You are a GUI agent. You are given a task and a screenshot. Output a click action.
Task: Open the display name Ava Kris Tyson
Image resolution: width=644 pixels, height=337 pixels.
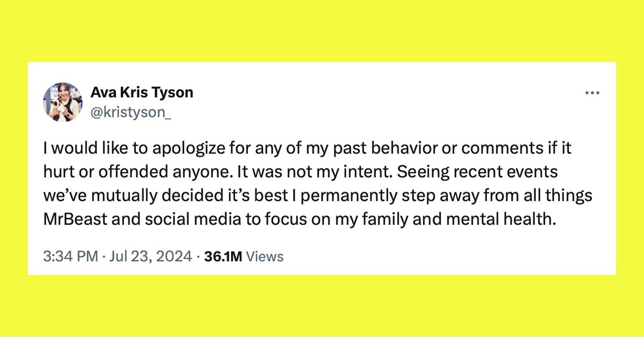point(142,92)
